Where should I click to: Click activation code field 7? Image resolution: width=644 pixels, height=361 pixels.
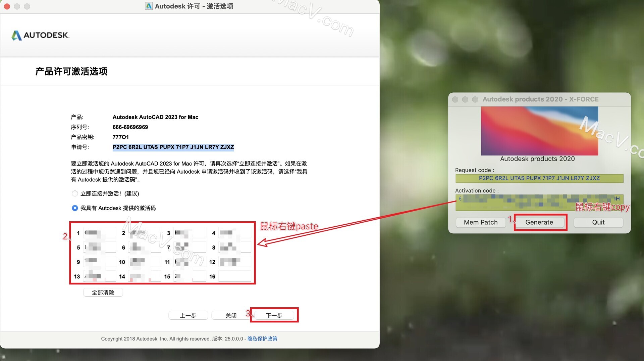point(190,247)
